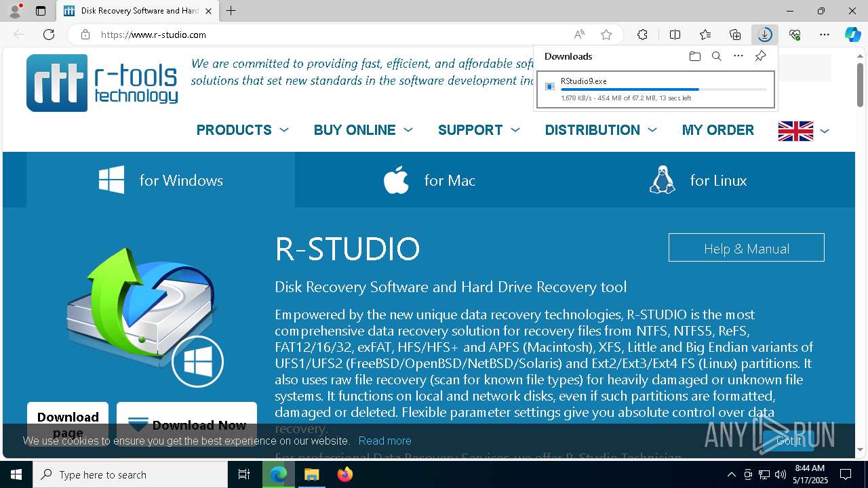This screenshot has width=868, height=488.
Task: Open Browser essentials icon
Action: click(x=795, y=35)
